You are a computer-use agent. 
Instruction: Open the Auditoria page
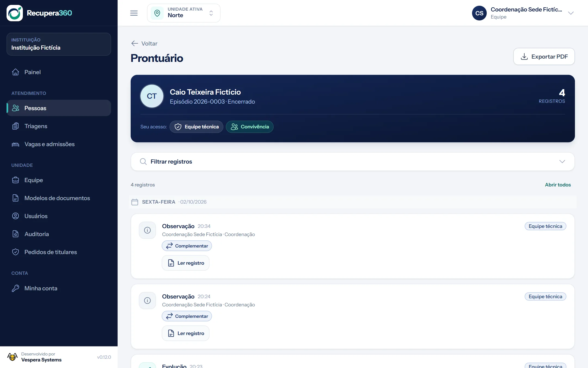(59, 234)
